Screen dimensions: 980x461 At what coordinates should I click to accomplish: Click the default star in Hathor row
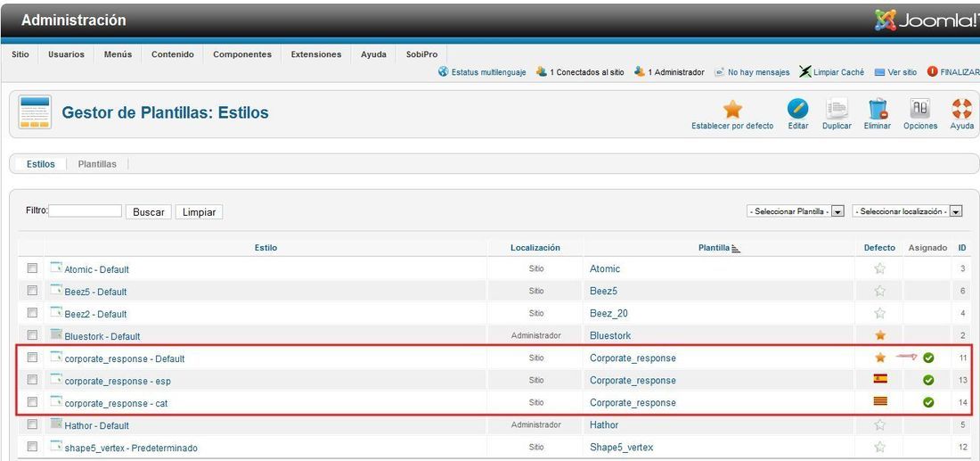coord(880,424)
